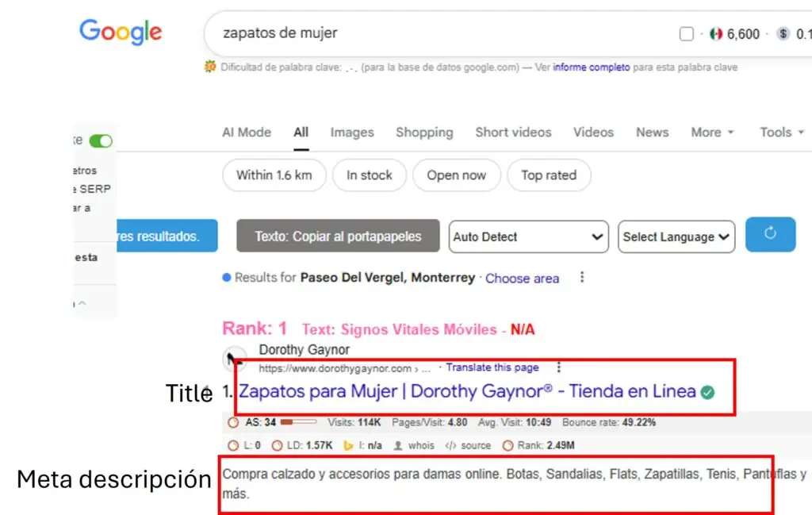Click Choose area to change location

522,279
